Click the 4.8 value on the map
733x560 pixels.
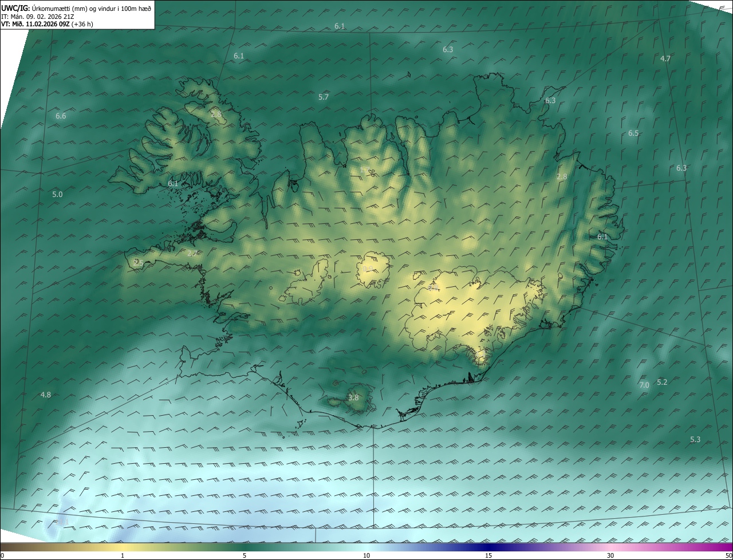click(46, 395)
